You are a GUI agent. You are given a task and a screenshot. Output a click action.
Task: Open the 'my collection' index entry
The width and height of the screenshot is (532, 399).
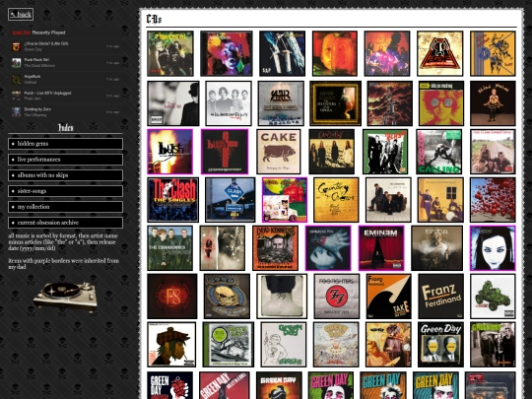[x=65, y=207]
